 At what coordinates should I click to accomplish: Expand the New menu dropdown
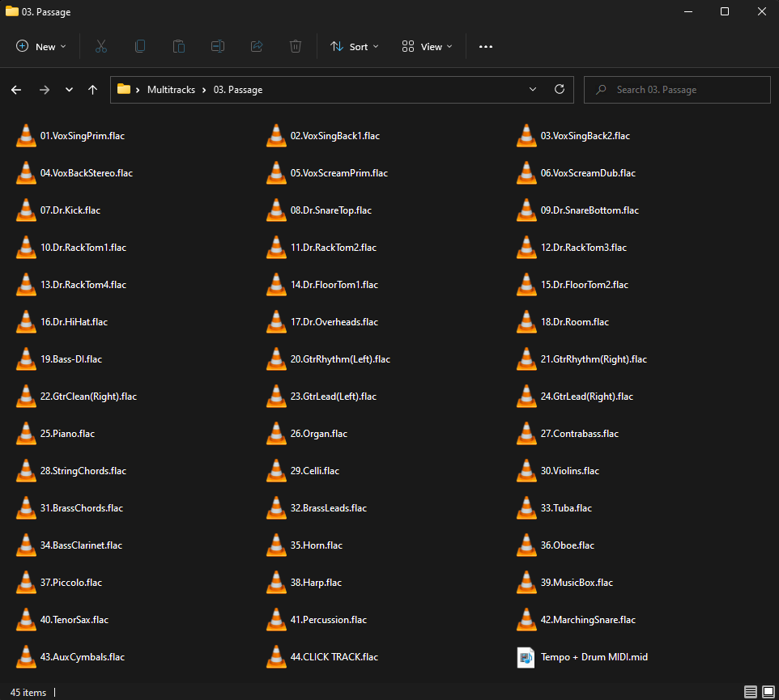point(40,46)
